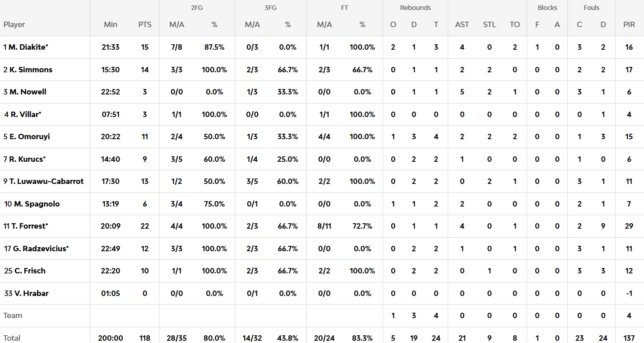Open M. Diakite's player link
Viewport: 644px width, 343px height.
coord(28,47)
